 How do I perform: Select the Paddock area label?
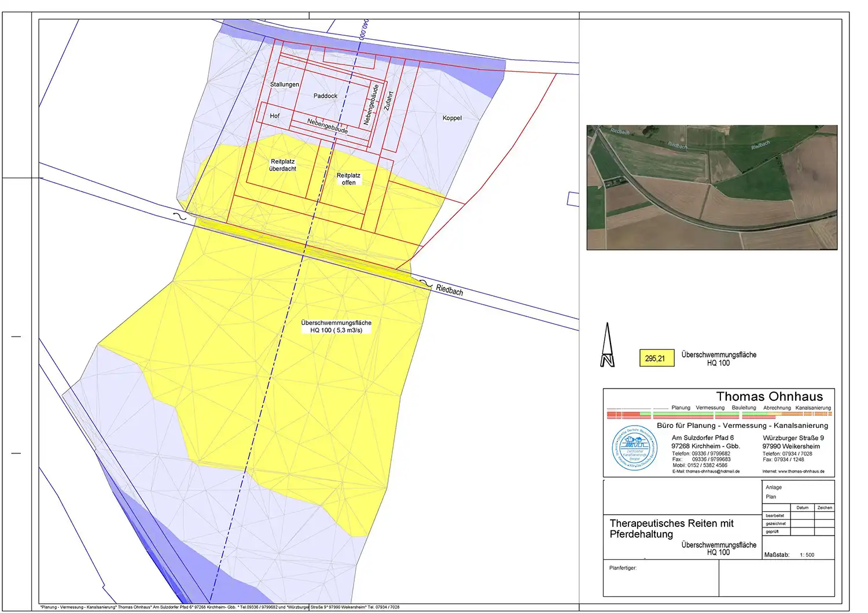tap(325, 96)
